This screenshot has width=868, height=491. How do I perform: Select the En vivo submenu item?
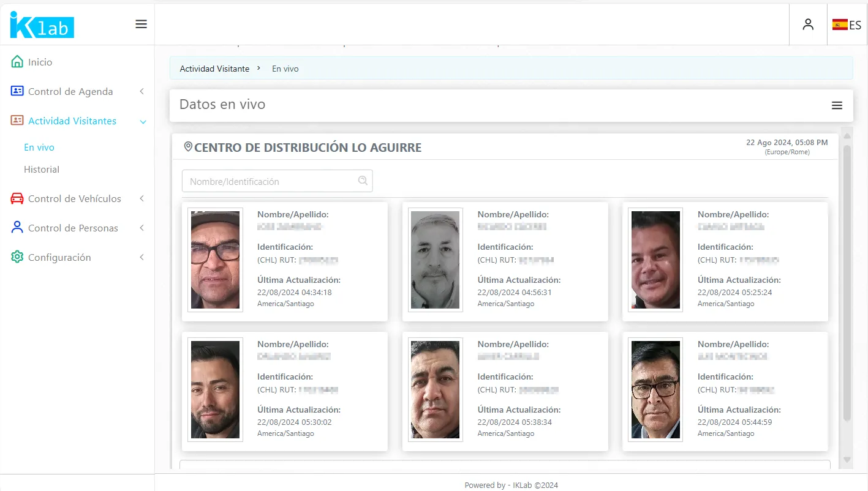39,147
